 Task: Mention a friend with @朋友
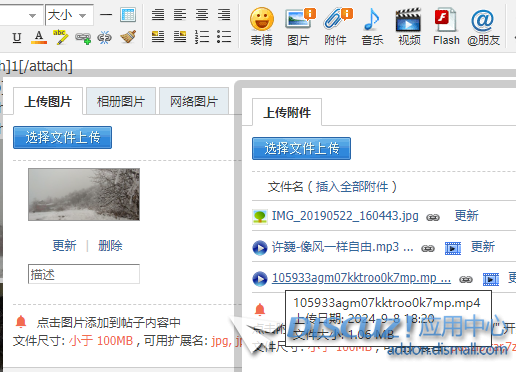[x=483, y=26]
